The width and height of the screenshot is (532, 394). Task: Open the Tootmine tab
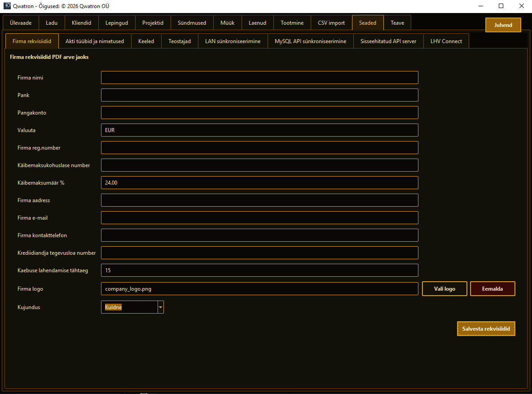tap(292, 23)
